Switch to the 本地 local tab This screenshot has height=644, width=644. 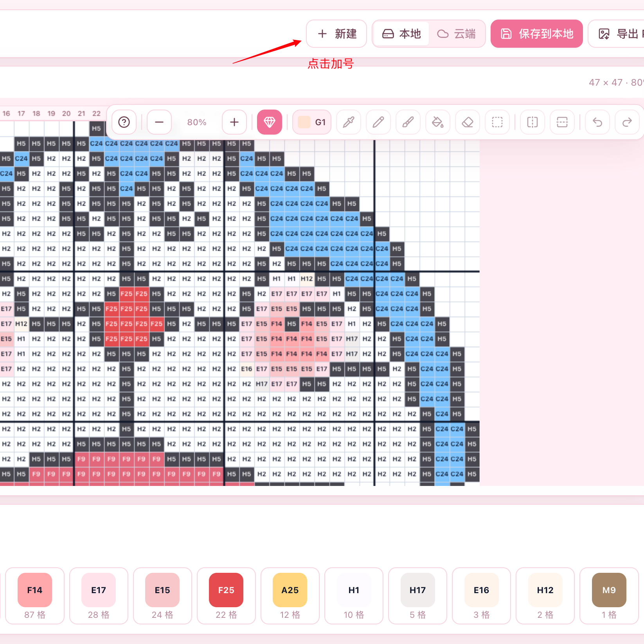click(x=401, y=34)
